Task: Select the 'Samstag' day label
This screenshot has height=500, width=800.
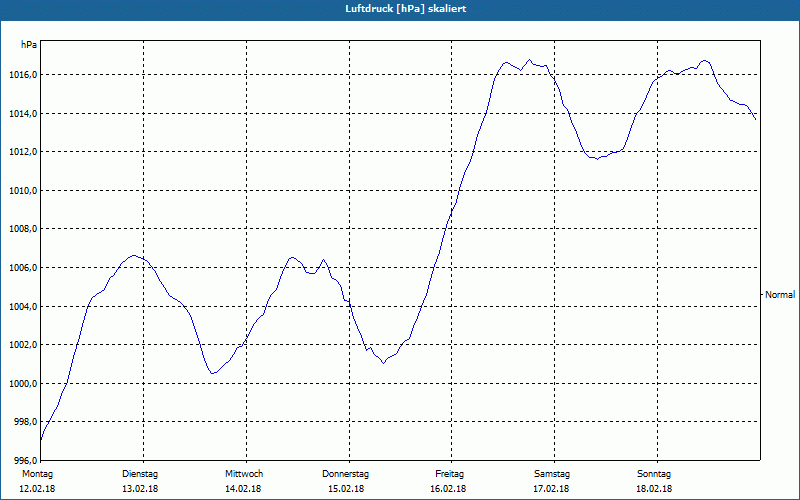Action: coord(552,474)
